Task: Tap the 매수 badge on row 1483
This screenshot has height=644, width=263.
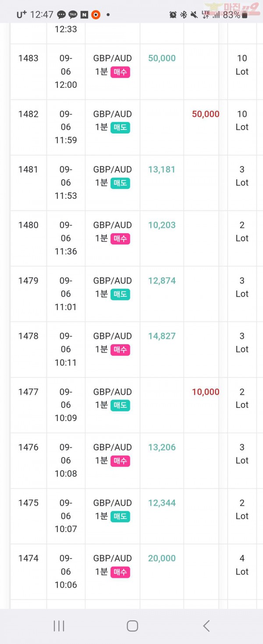Action: pyautogui.click(x=120, y=72)
